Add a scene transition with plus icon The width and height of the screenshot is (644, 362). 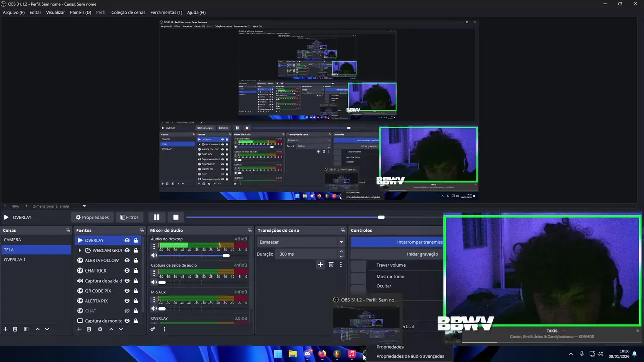(320, 265)
